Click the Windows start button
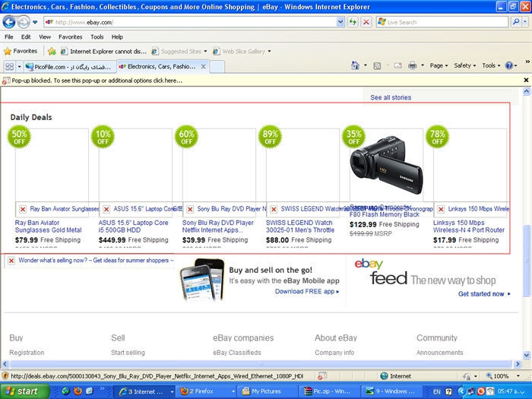 coord(24,391)
